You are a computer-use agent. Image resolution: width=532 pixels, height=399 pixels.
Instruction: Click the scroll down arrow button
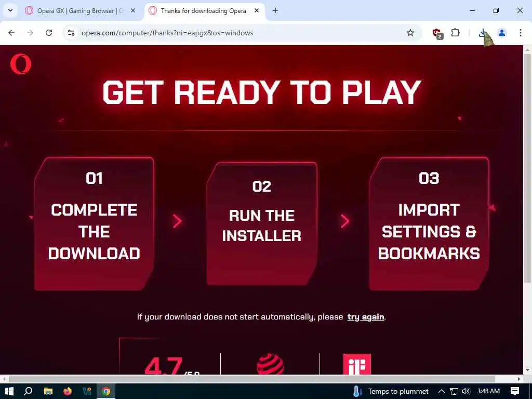[527, 370]
